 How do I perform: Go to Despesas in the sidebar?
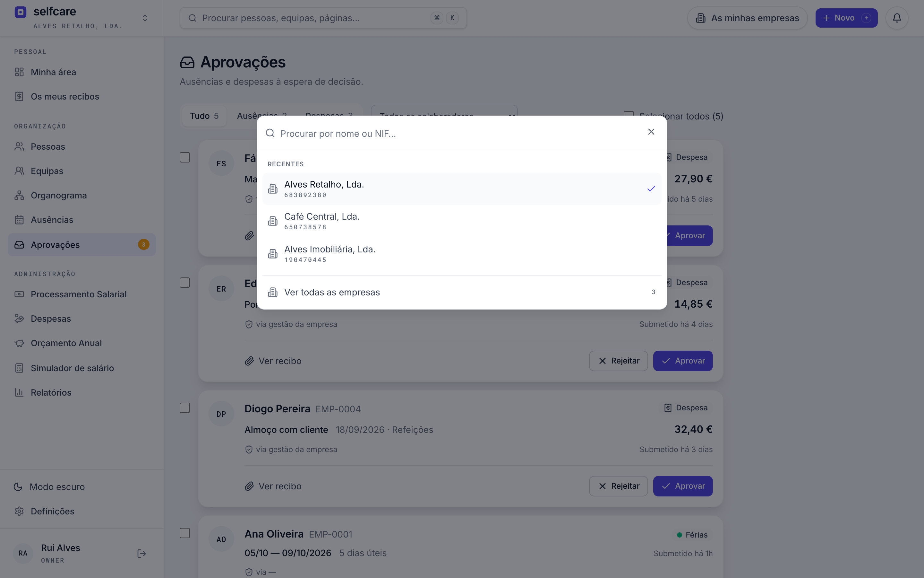(82, 319)
